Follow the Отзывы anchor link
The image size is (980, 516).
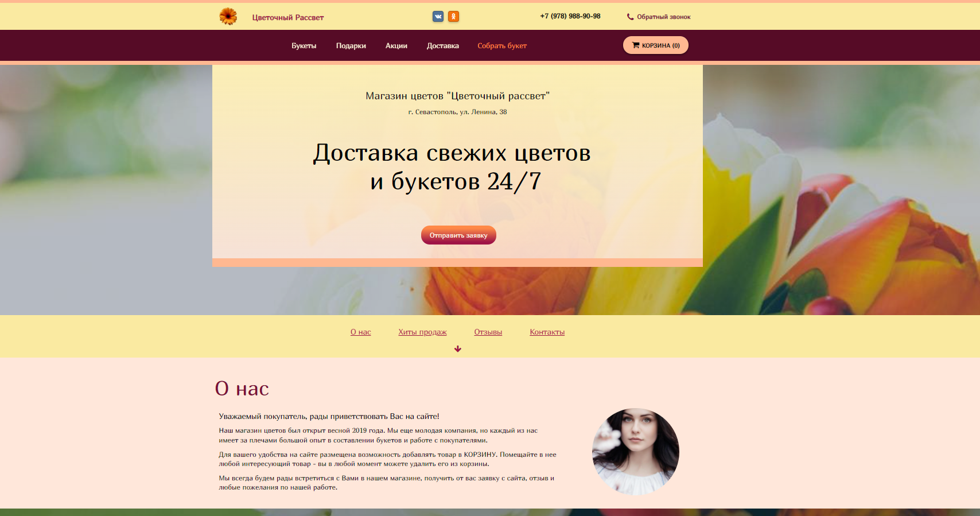tap(488, 332)
